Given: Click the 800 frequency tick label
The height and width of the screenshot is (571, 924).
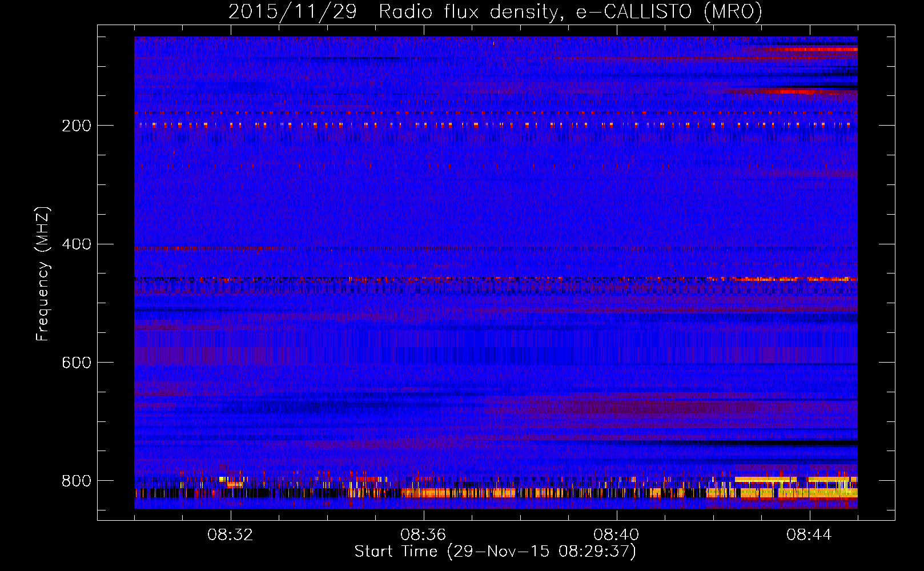Looking at the screenshot, I should tap(77, 481).
